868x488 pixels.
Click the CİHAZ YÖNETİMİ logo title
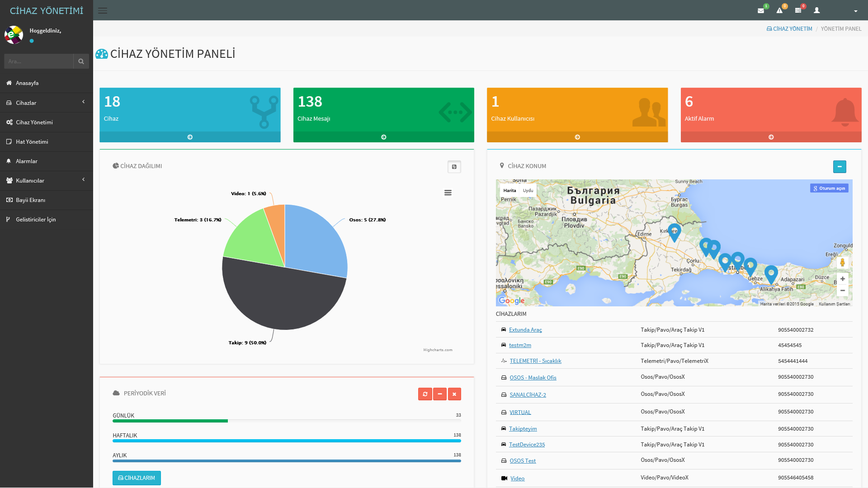(47, 10)
